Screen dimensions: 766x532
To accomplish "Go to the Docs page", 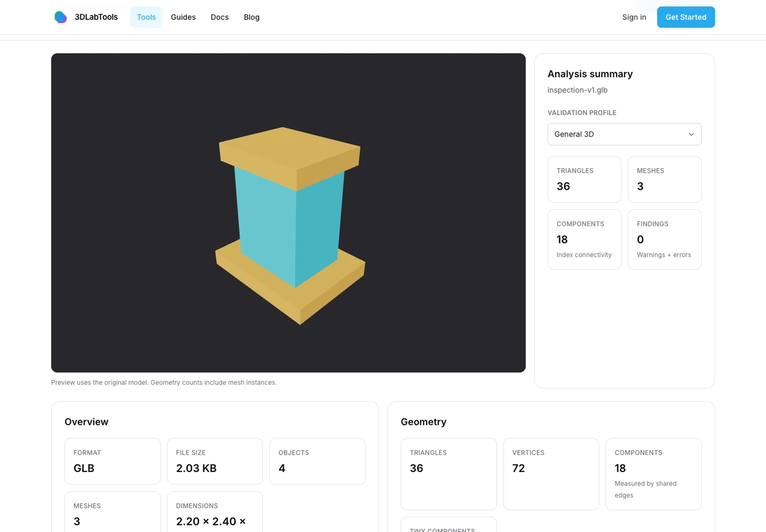I will 220,17.
